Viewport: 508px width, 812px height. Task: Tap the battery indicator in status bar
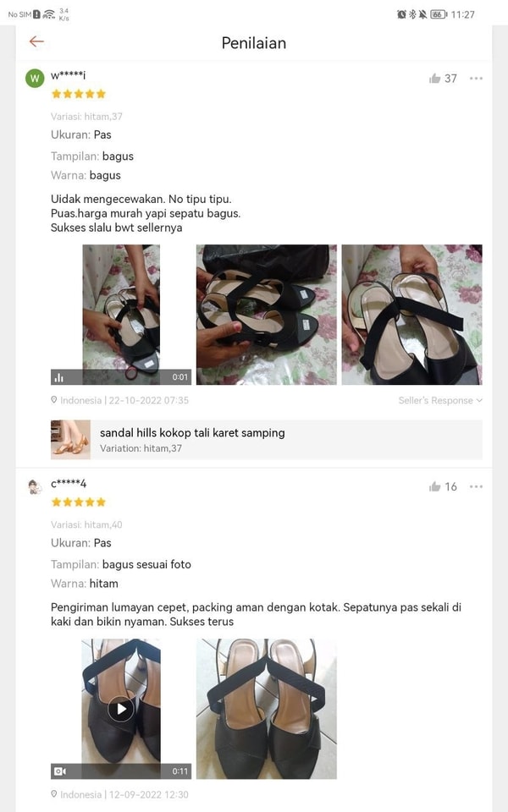click(x=438, y=14)
